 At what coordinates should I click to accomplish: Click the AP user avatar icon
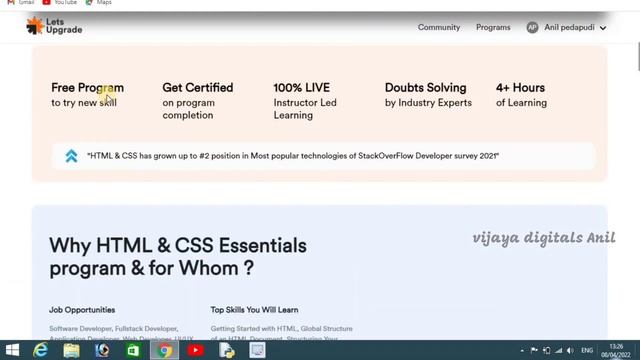532,27
